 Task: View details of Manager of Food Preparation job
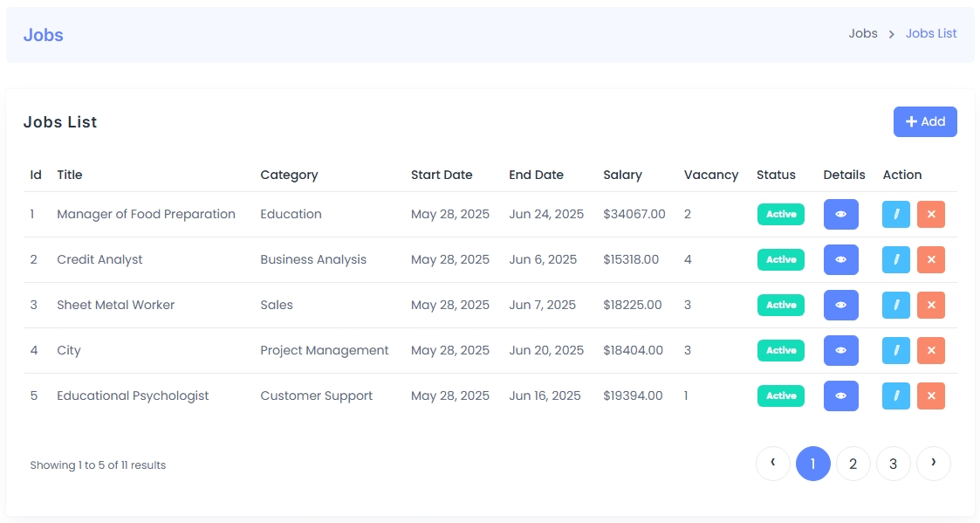coord(840,214)
